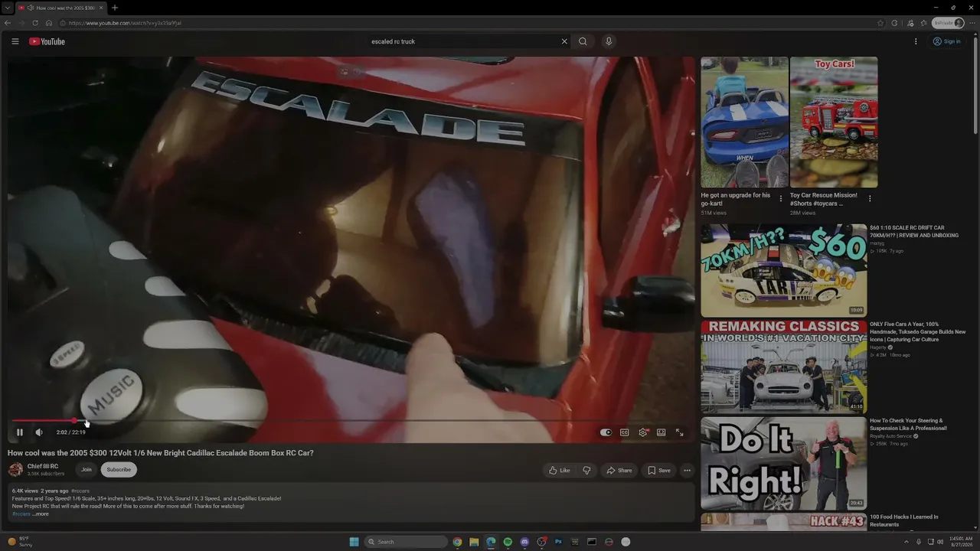Focus the YouTube search input field
Image resolution: width=980 pixels, height=551 pixels.
point(463,41)
